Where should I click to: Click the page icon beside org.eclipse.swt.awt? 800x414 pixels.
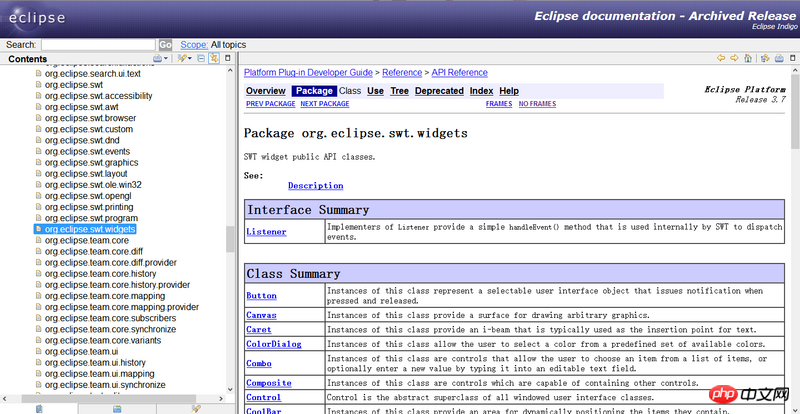pos(38,107)
